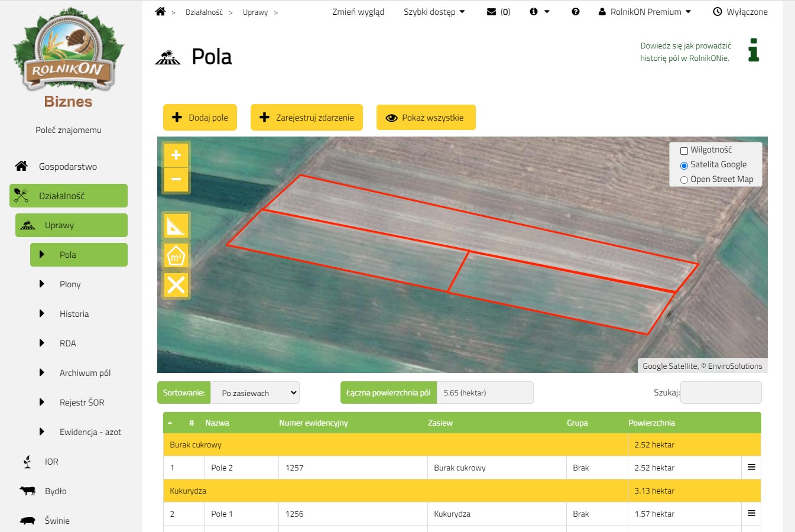795x532 pixels.
Task: Open row menu for Pole 2
Action: click(x=751, y=468)
